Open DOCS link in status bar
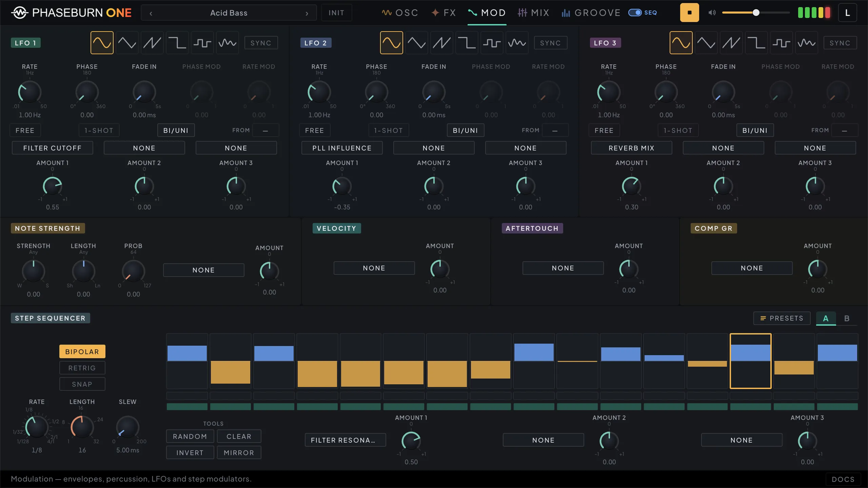This screenshot has height=488, width=868. coord(843,479)
